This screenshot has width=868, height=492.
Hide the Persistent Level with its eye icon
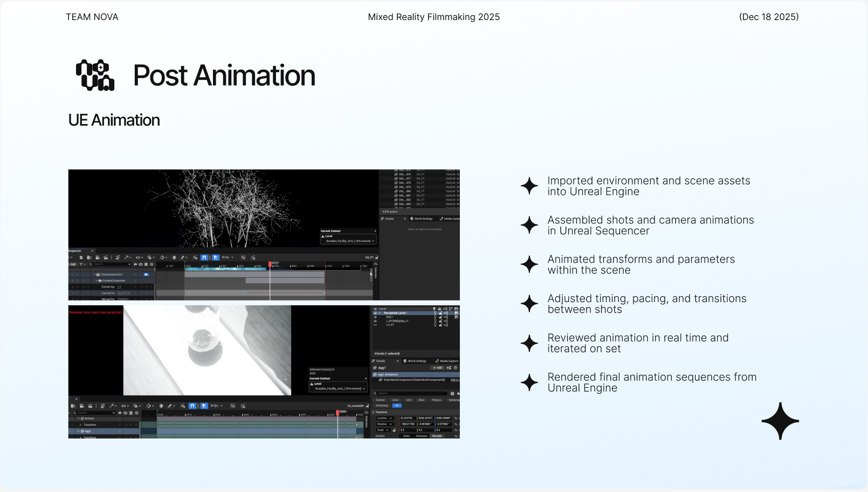pyautogui.click(x=375, y=313)
